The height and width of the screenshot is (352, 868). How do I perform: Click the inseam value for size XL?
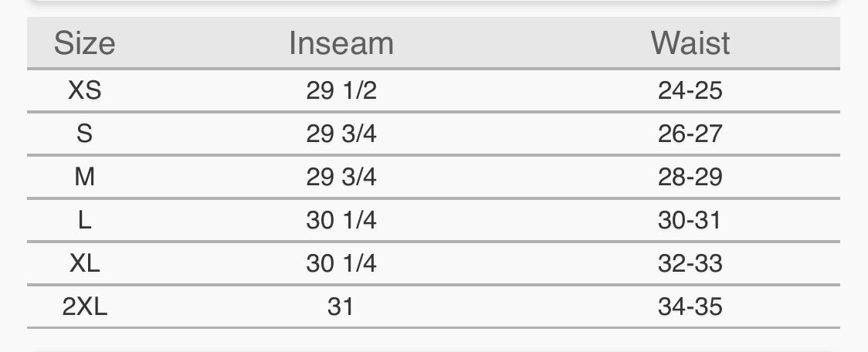coord(341,264)
